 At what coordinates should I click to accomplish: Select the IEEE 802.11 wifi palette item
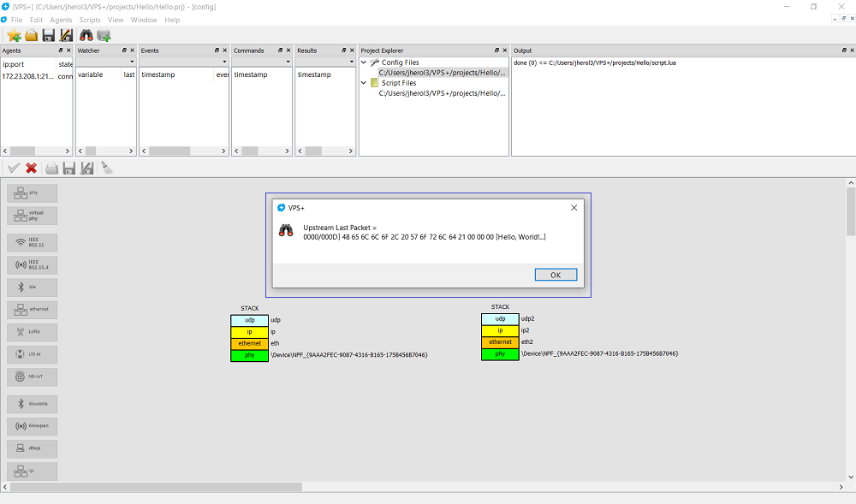point(32,242)
